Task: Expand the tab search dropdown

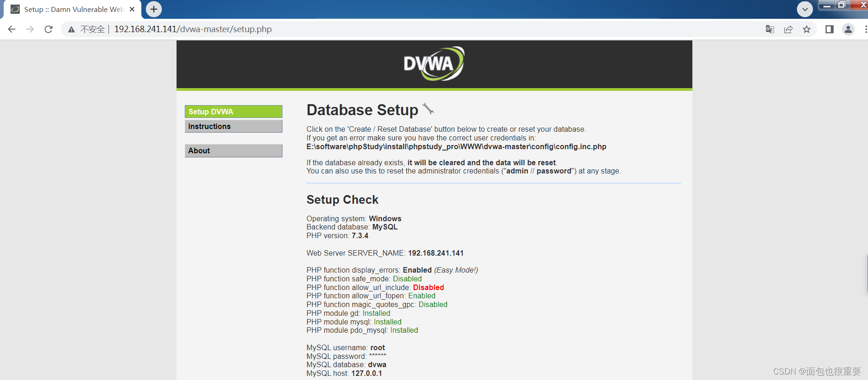Action: 805,9
